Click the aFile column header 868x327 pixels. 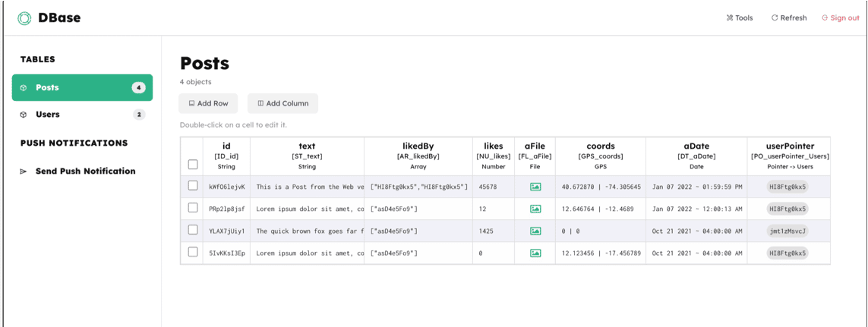tap(535, 156)
